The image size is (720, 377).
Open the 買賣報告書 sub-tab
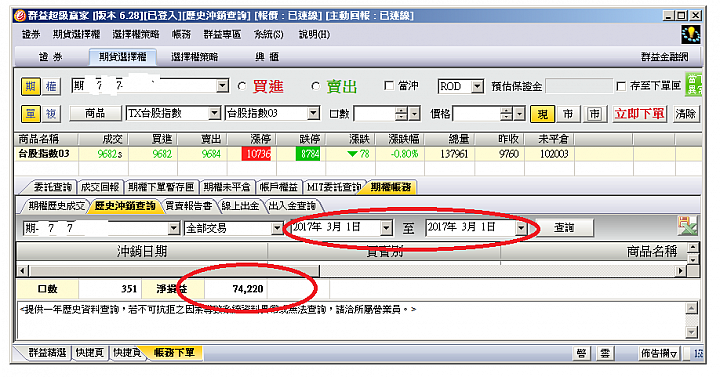(189, 206)
